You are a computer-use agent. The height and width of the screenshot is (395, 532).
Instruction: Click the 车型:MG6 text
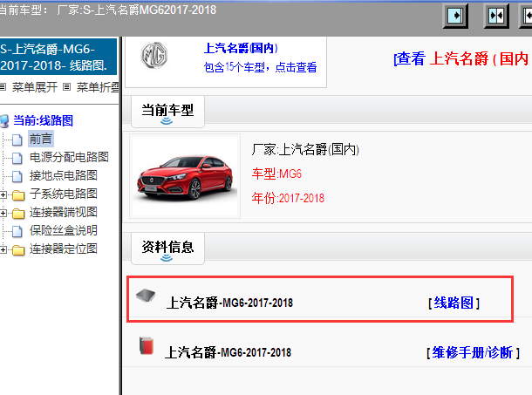pyautogui.click(x=276, y=174)
